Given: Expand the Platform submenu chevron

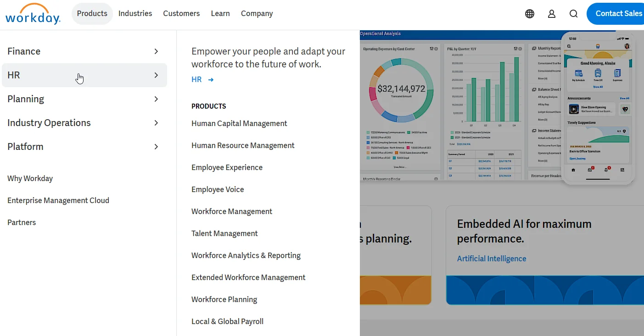Looking at the screenshot, I should [156, 147].
